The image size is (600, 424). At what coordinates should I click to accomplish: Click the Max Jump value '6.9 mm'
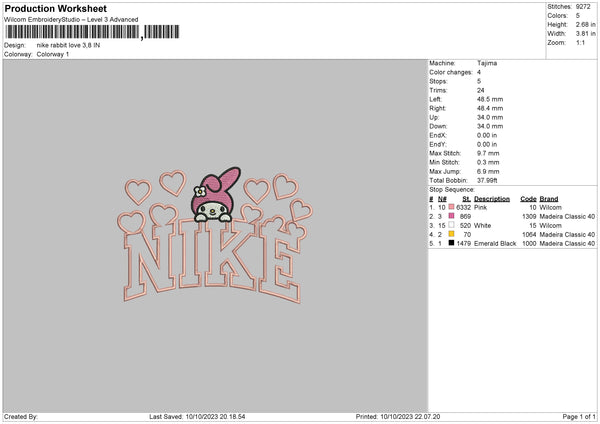488,171
